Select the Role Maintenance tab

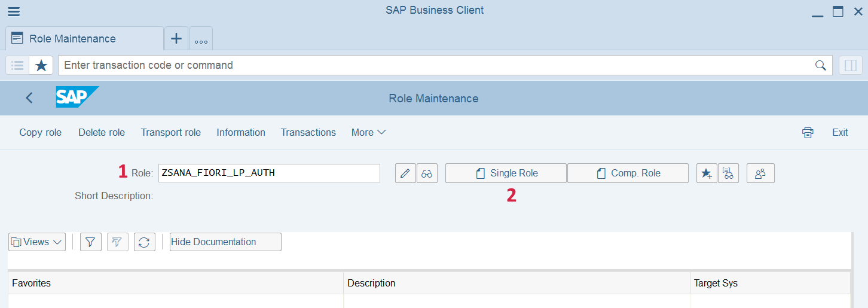tap(84, 39)
